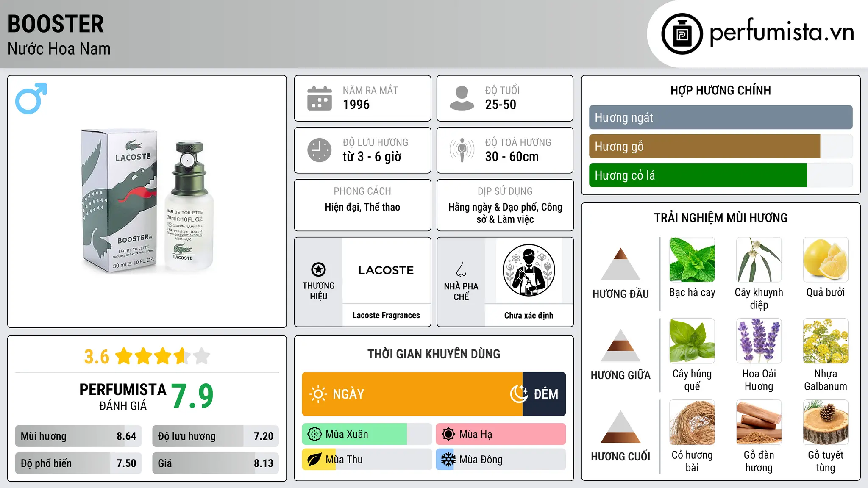Viewport: 868px width, 488px height.
Task: Click the 3.6 star rating number
Action: 97,357
